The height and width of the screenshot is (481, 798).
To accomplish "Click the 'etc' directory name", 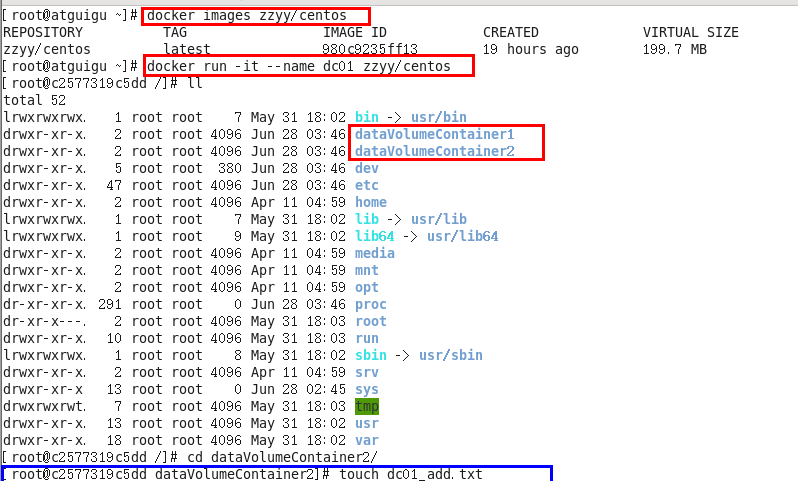I will [x=367, y=185].
